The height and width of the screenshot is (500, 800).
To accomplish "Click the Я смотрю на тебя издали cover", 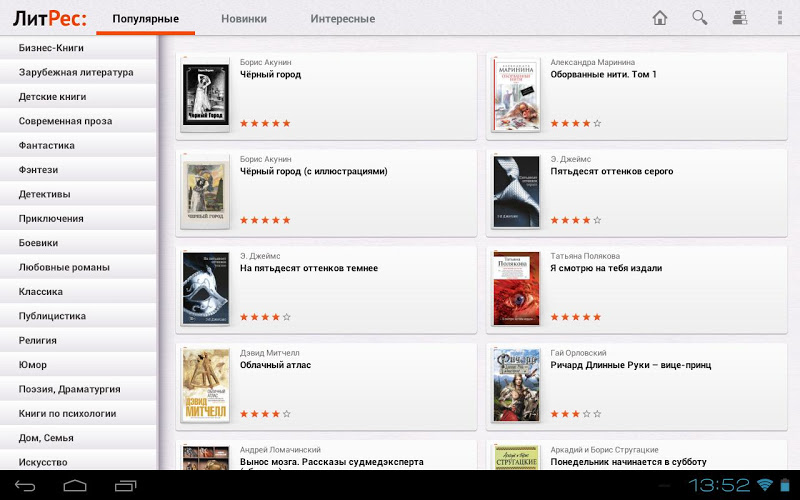I will coord(516,289).
